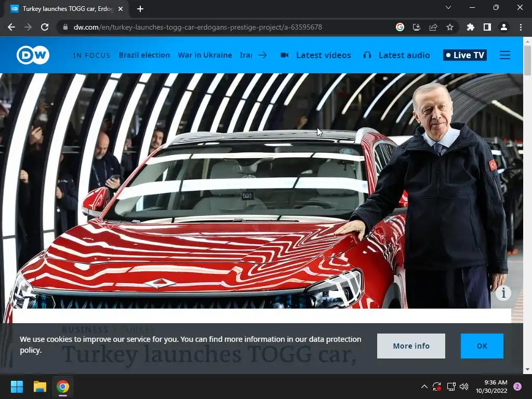Go back in the browser
The height and width of the screenshot is (399, 532).
click(11, 27)
